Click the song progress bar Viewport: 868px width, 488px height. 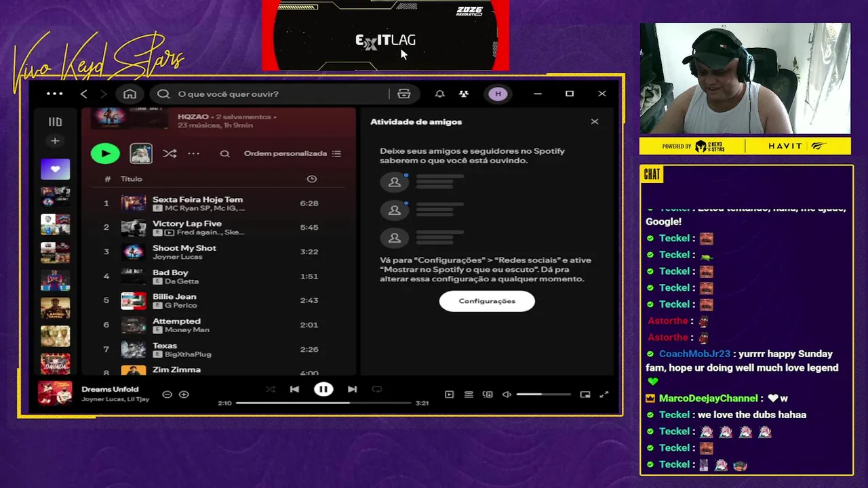click(x=323, y=403)
